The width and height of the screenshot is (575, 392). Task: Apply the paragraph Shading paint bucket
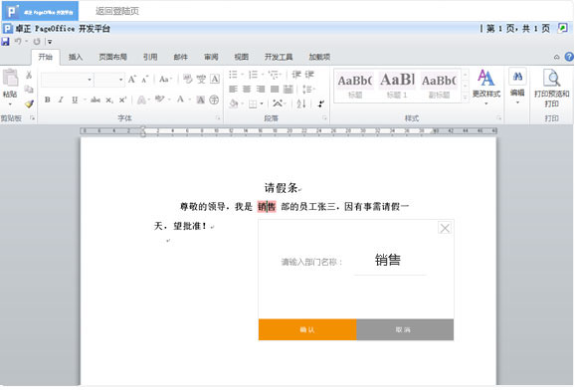(234, 103)
